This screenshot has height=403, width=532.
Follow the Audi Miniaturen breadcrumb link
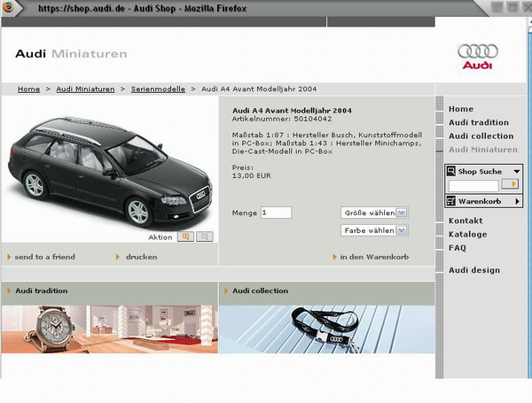[85, 89]
